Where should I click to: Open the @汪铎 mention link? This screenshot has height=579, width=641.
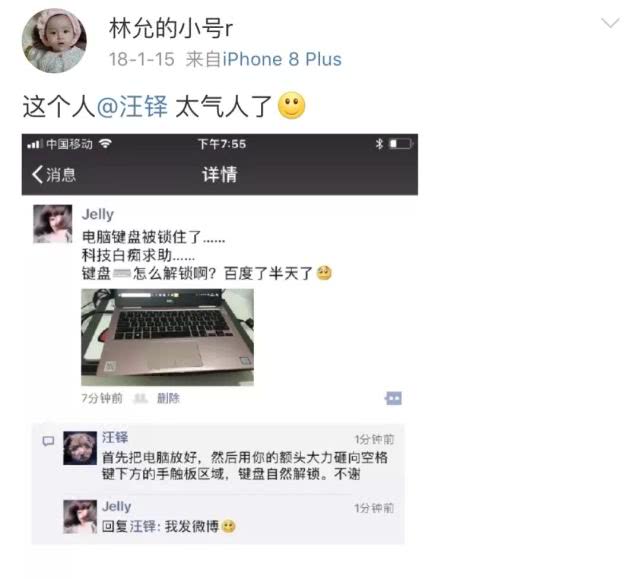(x=132, y=106)
